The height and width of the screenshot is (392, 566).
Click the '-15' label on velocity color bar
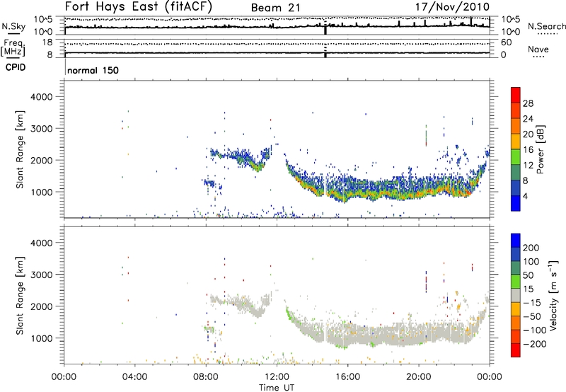531,303
